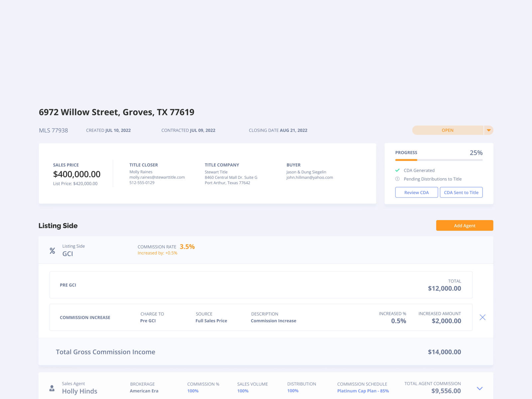Viewport: 532px width, 399px height.
Task: Click the percent icon next to GCI
Action: [x=52, y=251]
